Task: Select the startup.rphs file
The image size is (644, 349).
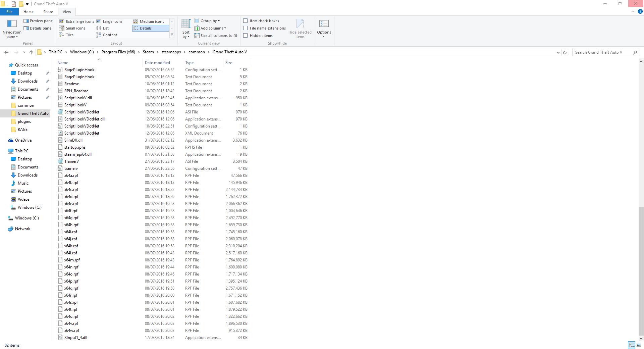Action: click(x=75, y=147)
